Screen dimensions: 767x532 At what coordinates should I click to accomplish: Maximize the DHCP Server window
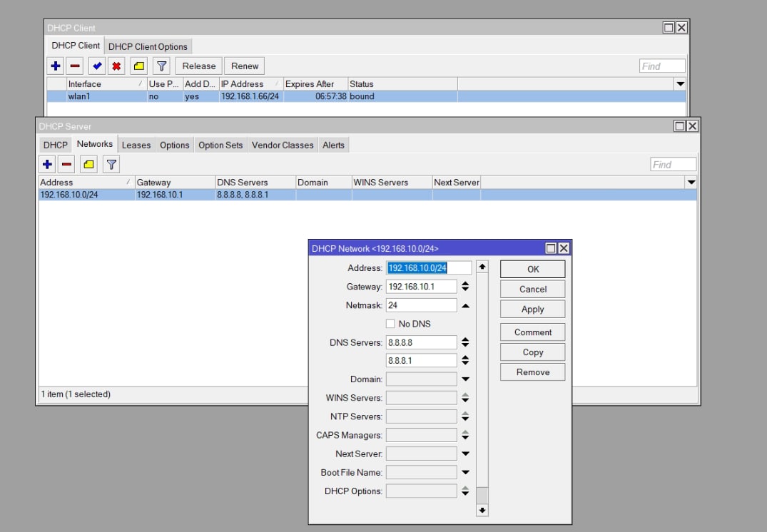679,126
